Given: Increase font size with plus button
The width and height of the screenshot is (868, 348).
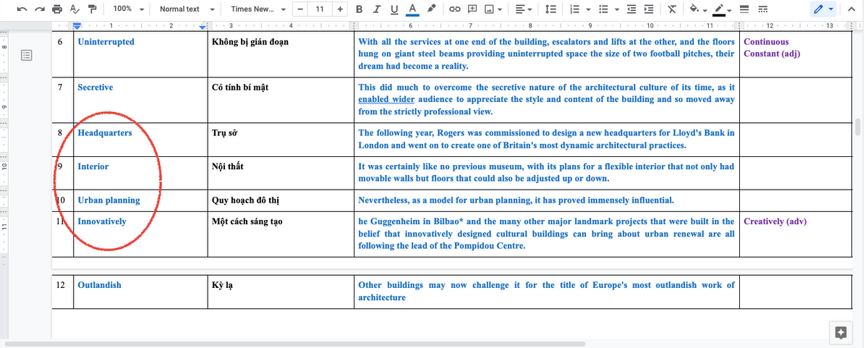Looking at the screenshot, I should point(340,9).
